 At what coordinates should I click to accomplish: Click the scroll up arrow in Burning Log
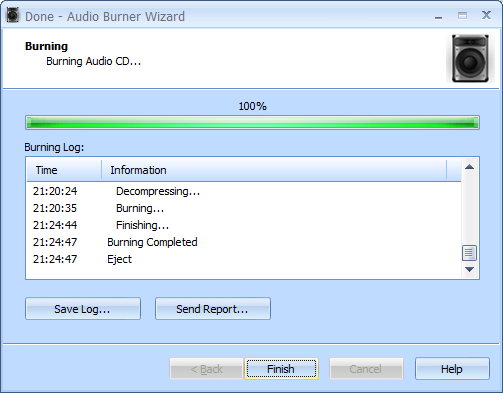pos(469,167)
